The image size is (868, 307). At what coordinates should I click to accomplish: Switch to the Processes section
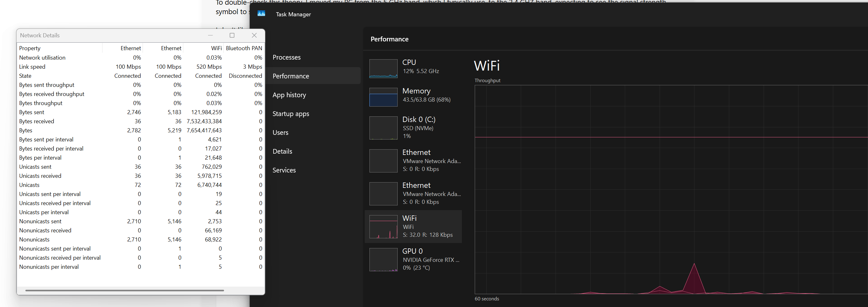tap(287, 57)
